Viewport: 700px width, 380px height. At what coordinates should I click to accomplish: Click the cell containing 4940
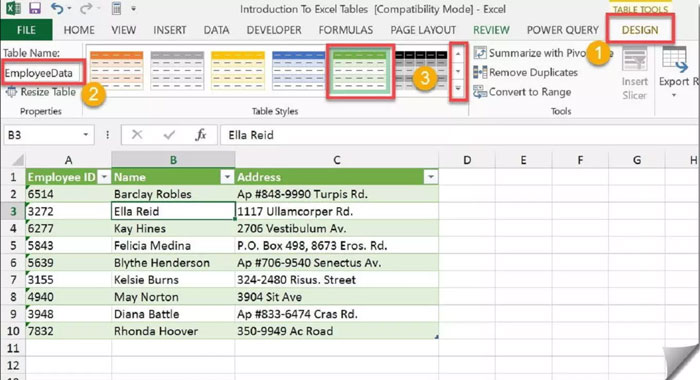point(68,297)
